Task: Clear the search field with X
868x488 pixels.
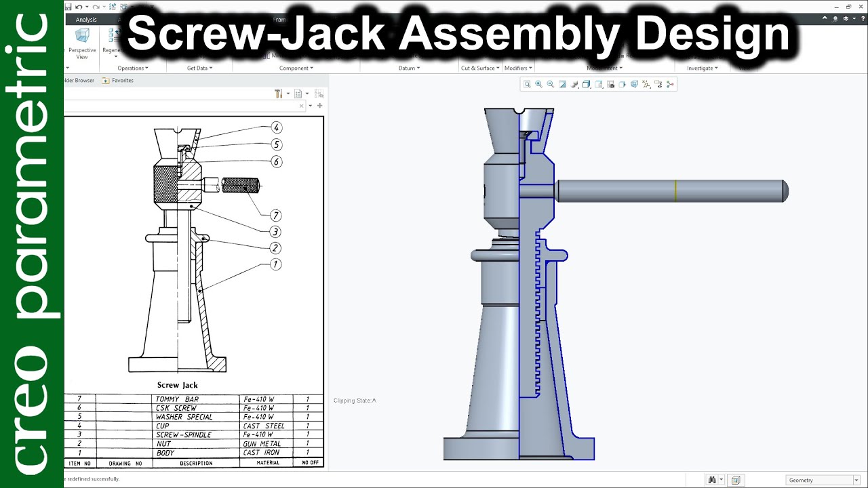Action: click(301, 106)
